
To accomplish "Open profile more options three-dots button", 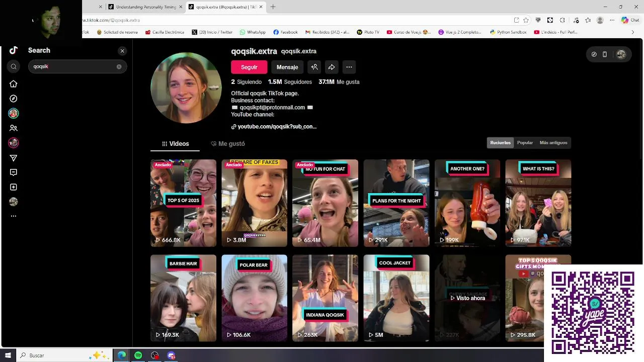I will pyautogui.click(x=349, y=67).
